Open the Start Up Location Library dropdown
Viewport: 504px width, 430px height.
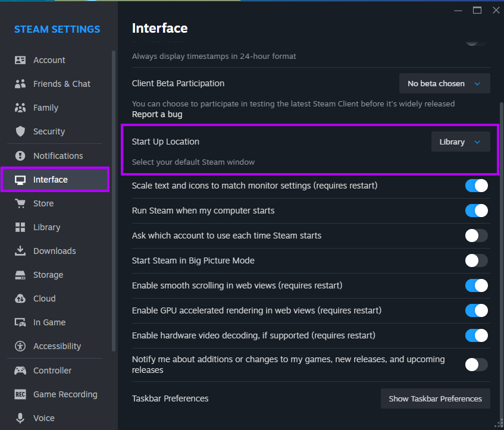pos(461,142)
